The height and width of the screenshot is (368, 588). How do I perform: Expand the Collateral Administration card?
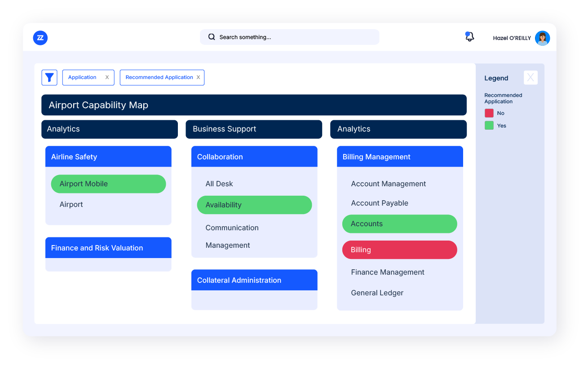click(254, 280)
